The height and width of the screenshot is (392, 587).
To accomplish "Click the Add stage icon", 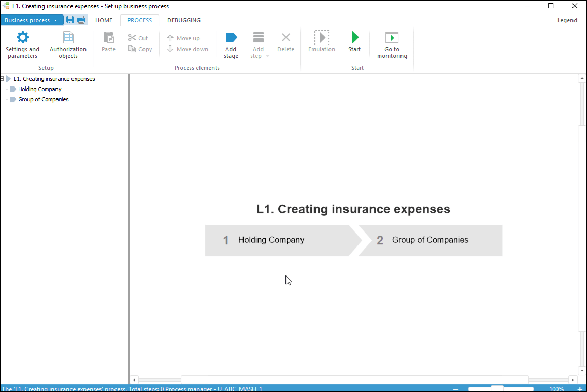I will coord(231,38).
